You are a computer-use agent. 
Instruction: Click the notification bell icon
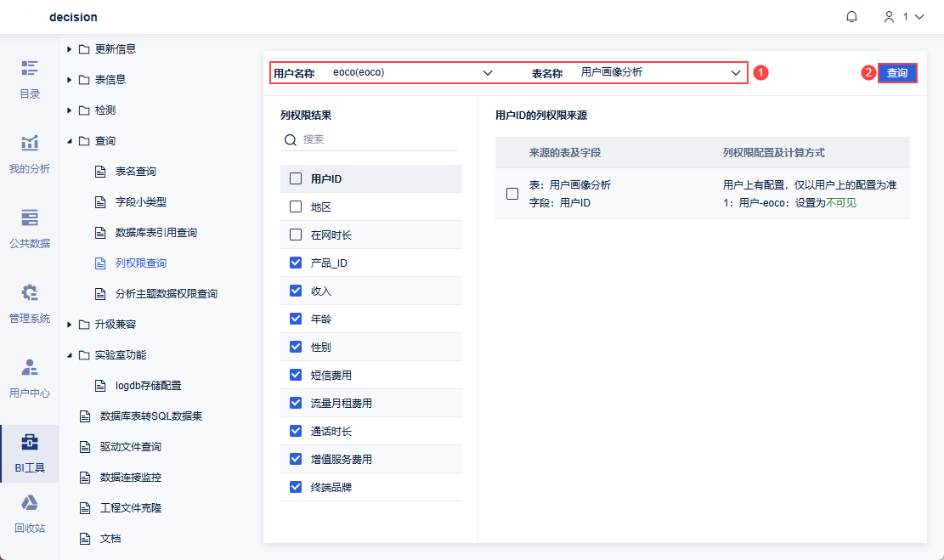851,17
